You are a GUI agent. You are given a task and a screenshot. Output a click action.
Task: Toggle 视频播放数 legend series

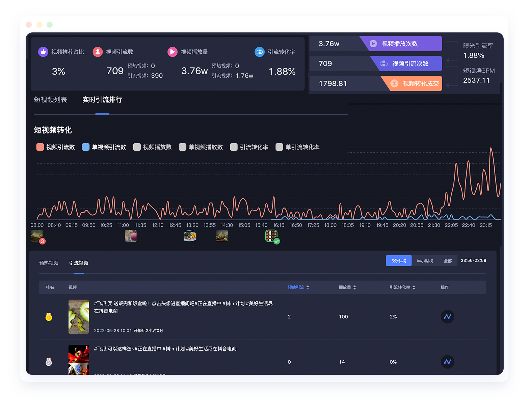coord(153,147)
